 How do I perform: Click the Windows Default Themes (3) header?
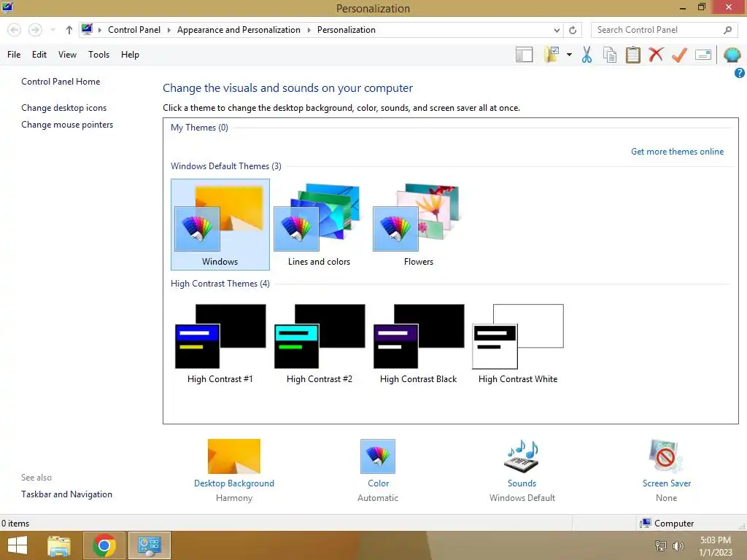click(226, 166)
